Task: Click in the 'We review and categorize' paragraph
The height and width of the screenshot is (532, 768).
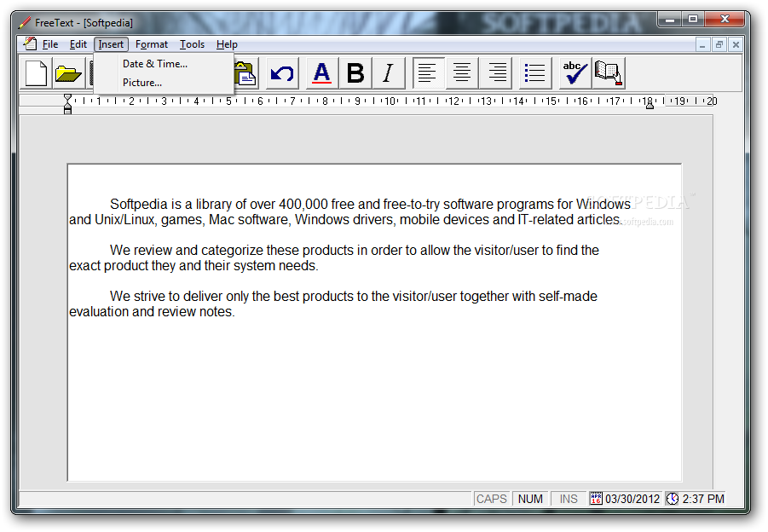Action: [334, 257]
